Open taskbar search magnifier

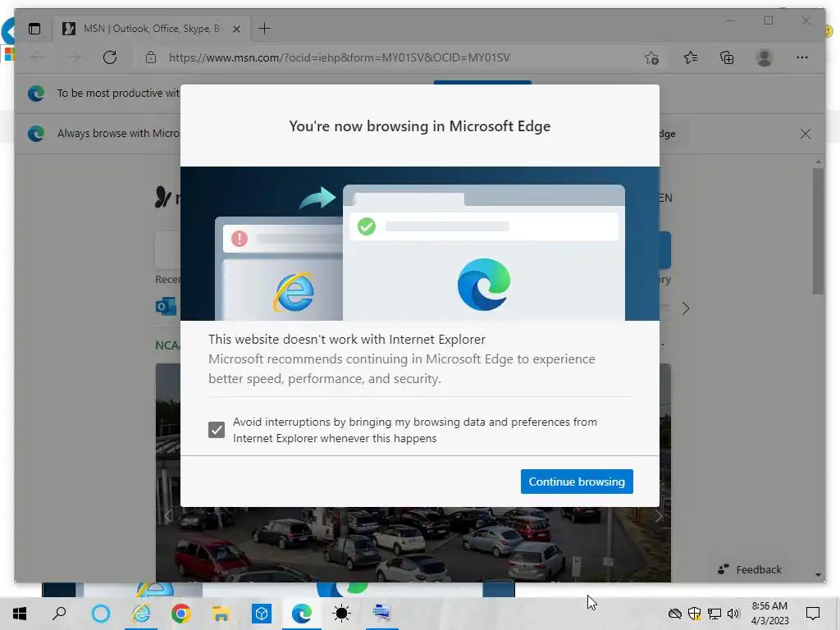tap(59, 614)
